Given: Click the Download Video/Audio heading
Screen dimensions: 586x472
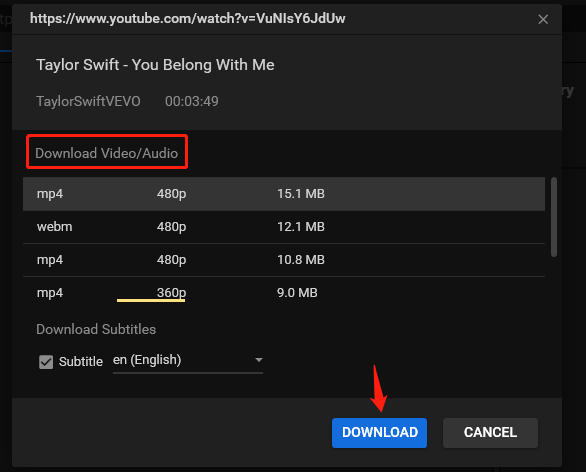Looking at the screenshot, I should [x=107, y=153].
